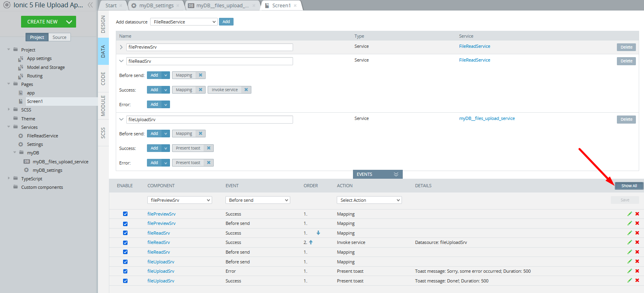Uncheck fileUploadSrv Success event

(125, 281)
